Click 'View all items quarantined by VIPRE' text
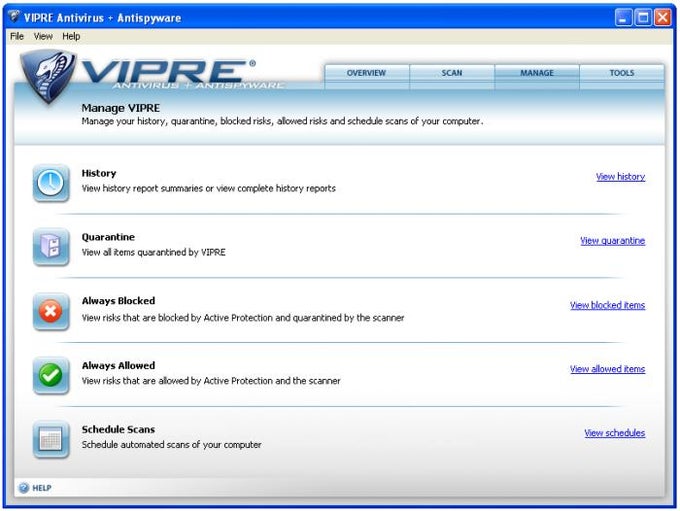The width and height of the screenshot is (680, 511). click(154, 252)
